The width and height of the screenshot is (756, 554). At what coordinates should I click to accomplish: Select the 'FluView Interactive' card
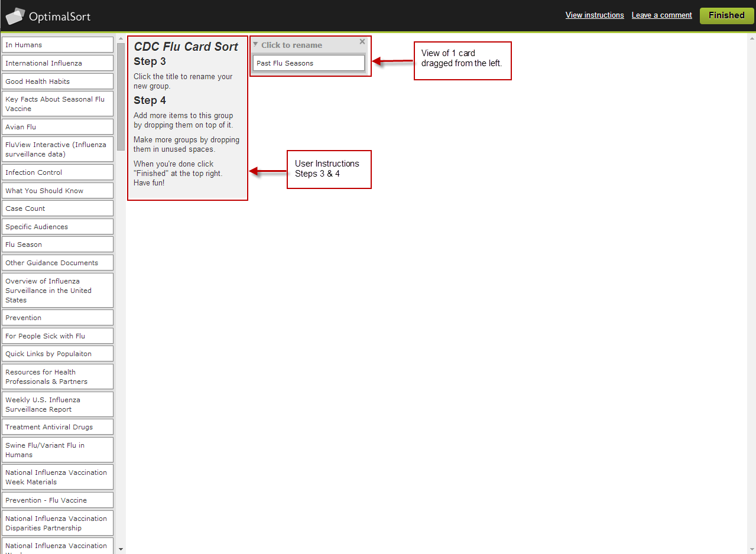(x=57, y=149)
